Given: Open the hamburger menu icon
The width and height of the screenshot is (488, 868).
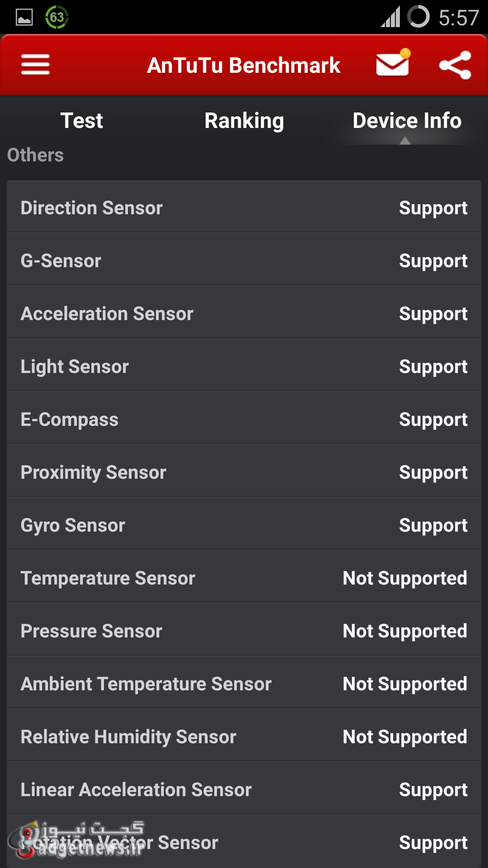Looking at the screenshot, I should tap(35, 65).
